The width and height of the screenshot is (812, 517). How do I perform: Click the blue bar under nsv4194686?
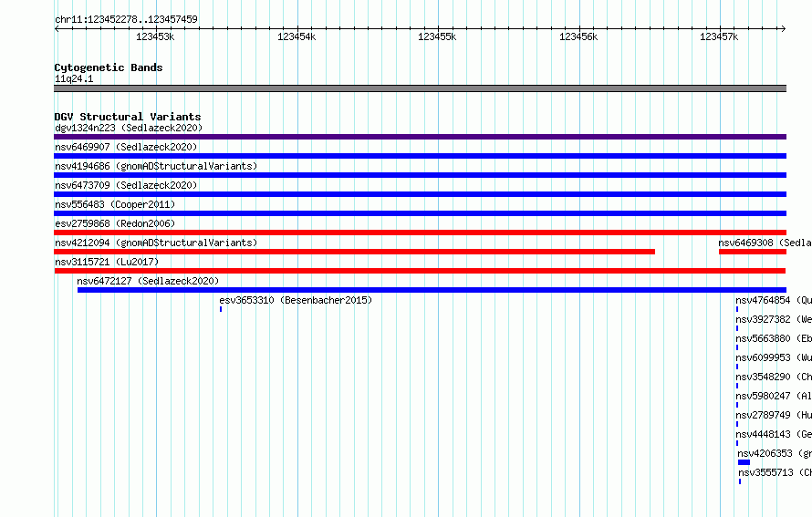point(420,175)
